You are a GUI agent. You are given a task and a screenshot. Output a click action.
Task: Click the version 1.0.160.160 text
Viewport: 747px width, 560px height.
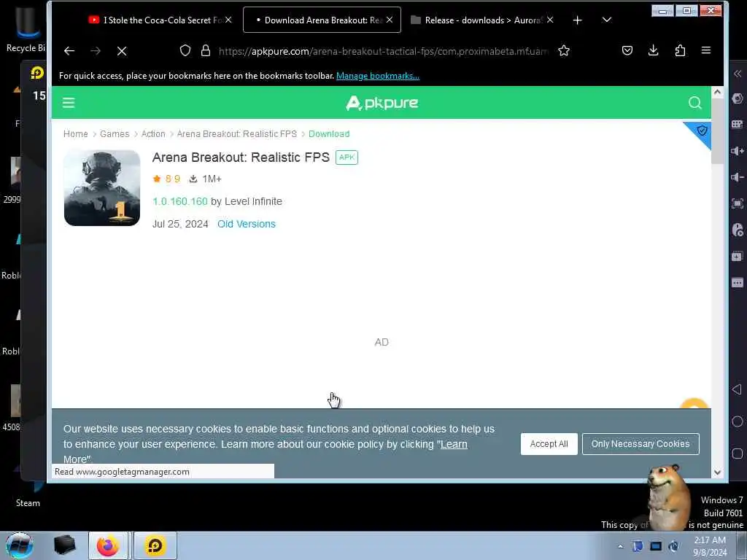180,201
